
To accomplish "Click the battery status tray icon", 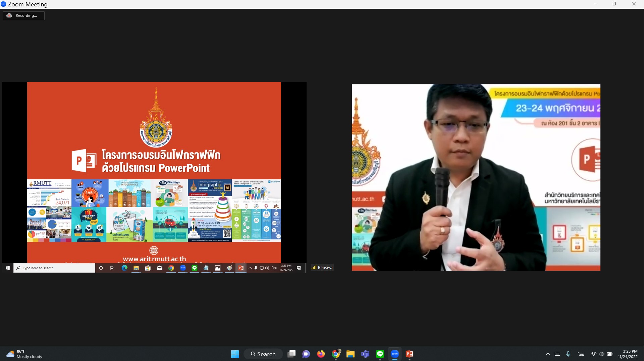I will click(610, 354).
